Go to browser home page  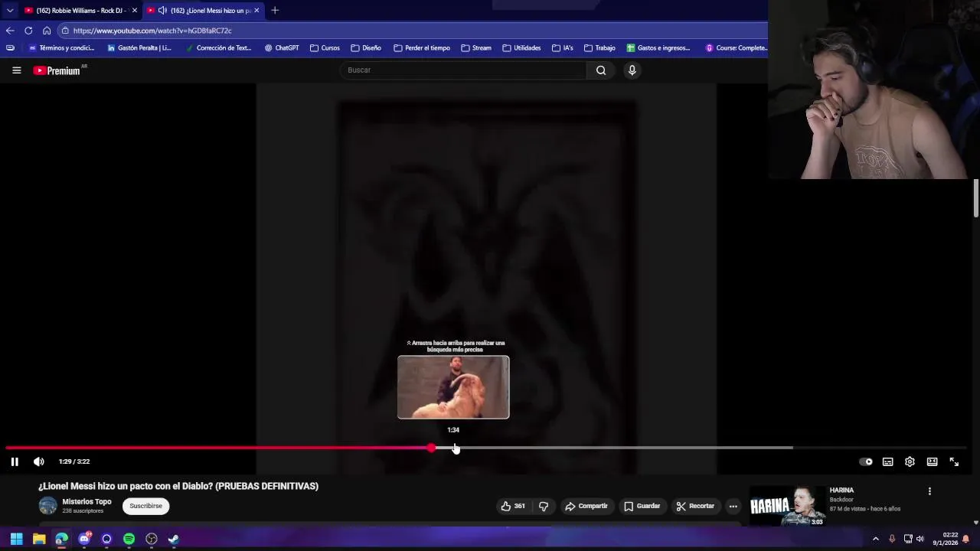47,31
